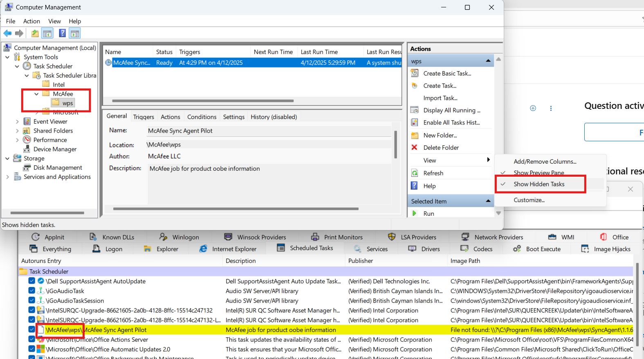Open the Action menu in the menu bar
The width and height of the screenshot is (644, 359).
[x=31, y=21]
